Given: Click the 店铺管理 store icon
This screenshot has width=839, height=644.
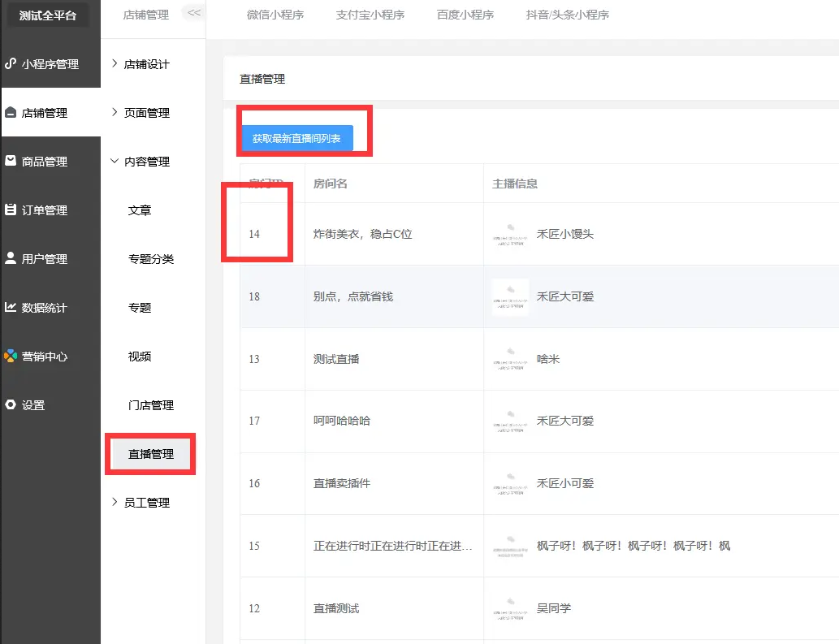Looking at the screenshot, I should [11, 113].
